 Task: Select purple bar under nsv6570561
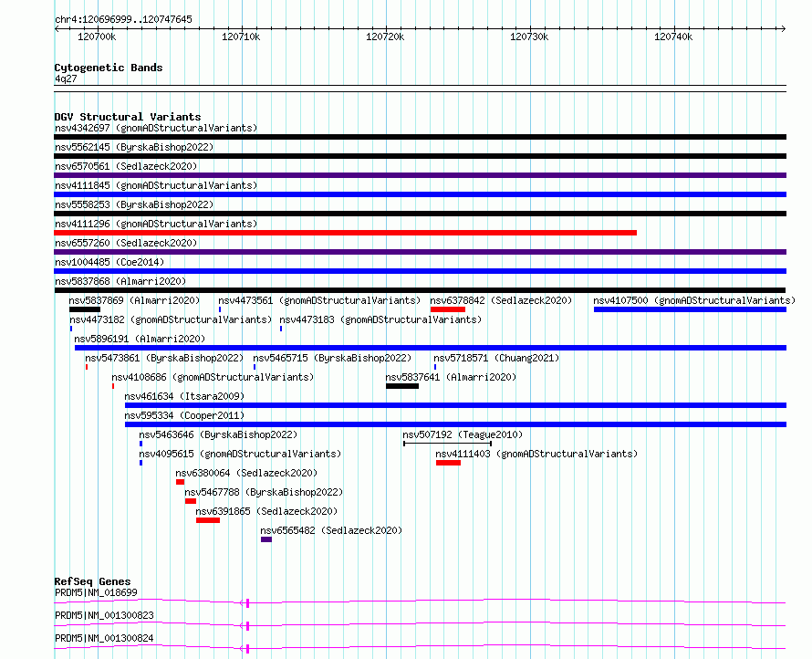[x=420, y=175]
